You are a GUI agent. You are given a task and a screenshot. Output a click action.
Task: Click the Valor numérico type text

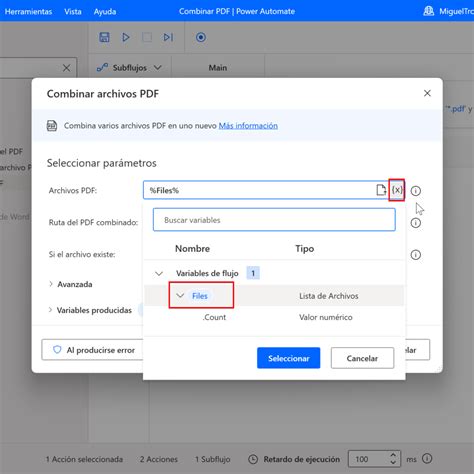coord(326,317)
